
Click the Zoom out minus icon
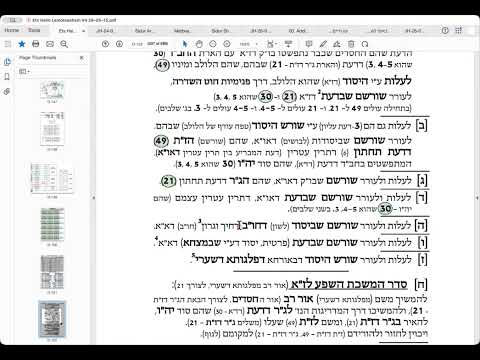[x=213, y=44]
